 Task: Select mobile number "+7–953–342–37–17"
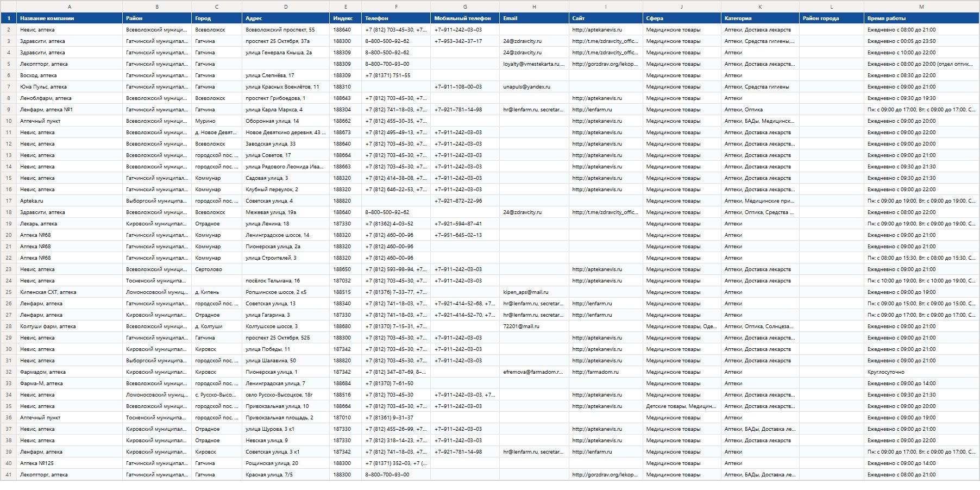465,41
